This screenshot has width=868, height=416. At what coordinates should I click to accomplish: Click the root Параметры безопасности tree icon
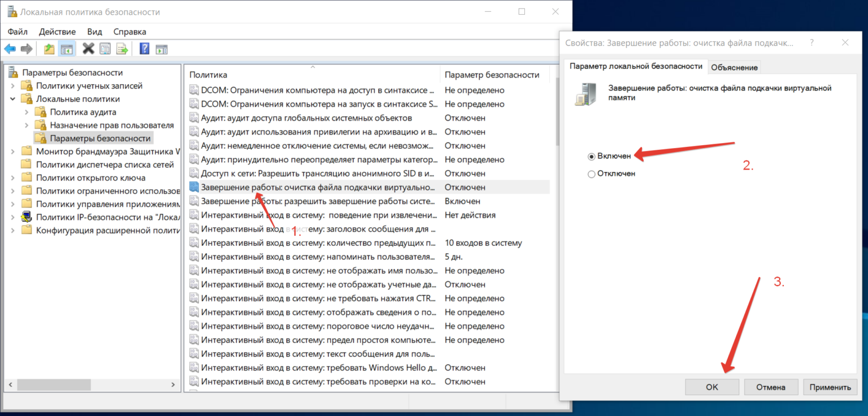[x=13, y=72]
